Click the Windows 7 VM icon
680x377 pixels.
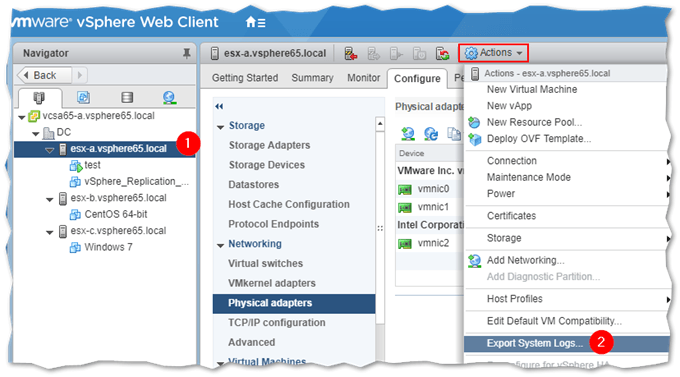click(x=75, y=247)
